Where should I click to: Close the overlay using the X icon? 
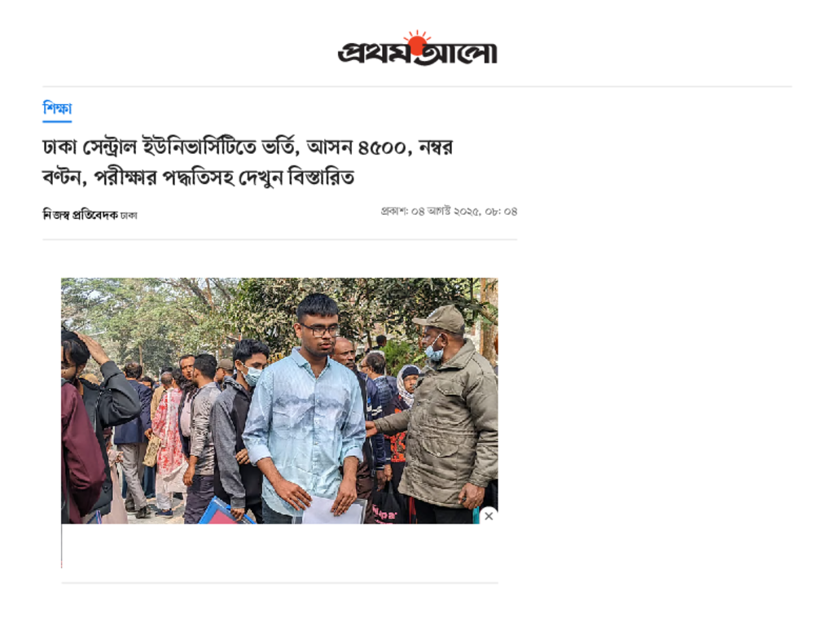[489, 516]
